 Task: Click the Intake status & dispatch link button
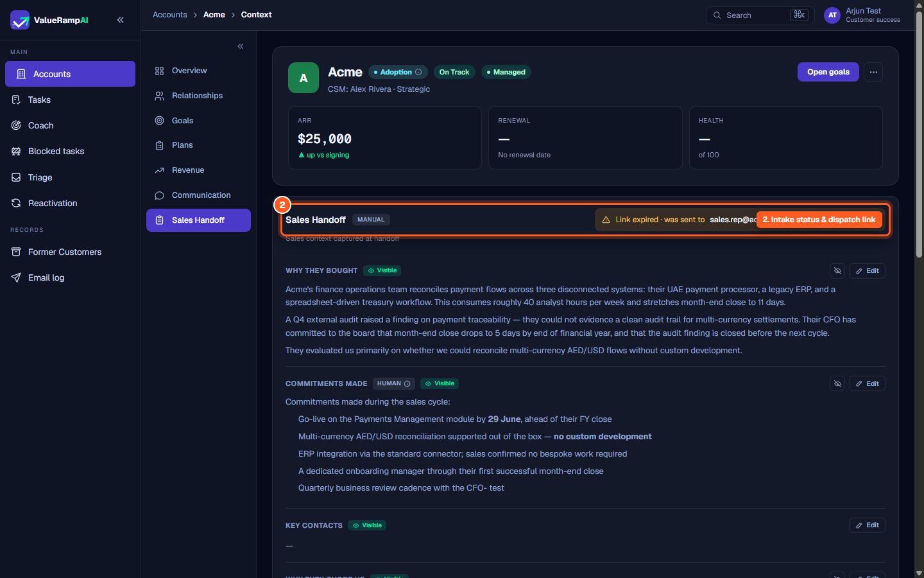pos(819,220)
